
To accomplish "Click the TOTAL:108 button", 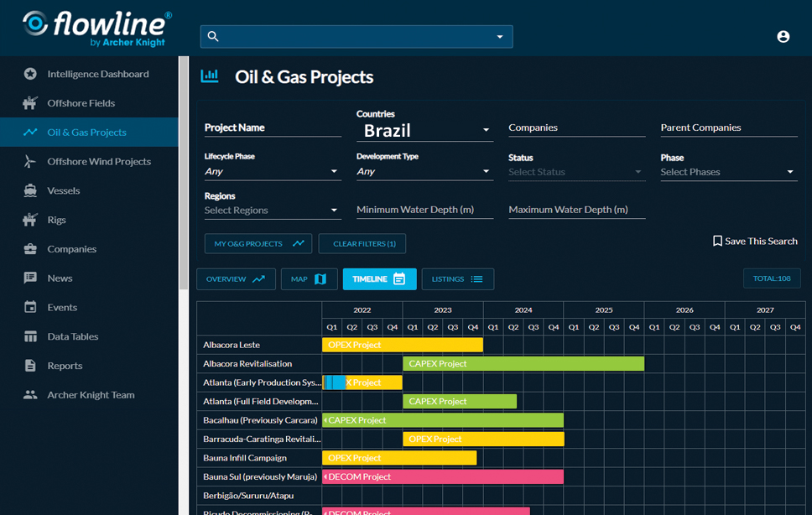I will click(x=772, y=278).
